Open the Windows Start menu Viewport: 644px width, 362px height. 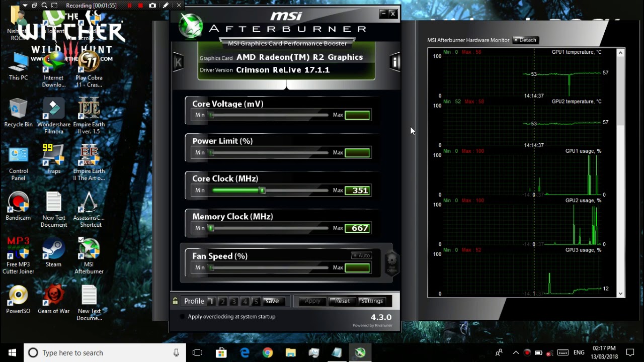pos(12,353)
